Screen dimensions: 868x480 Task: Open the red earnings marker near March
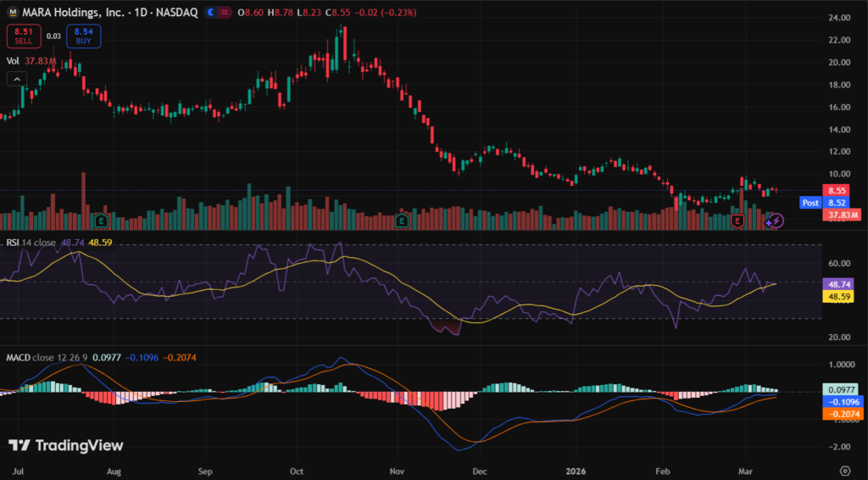click(737, 221)
